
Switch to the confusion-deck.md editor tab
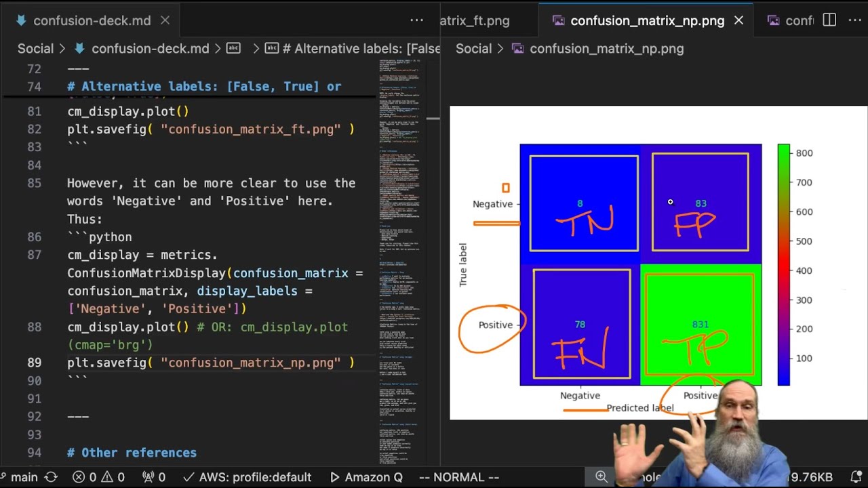point(92,20)
